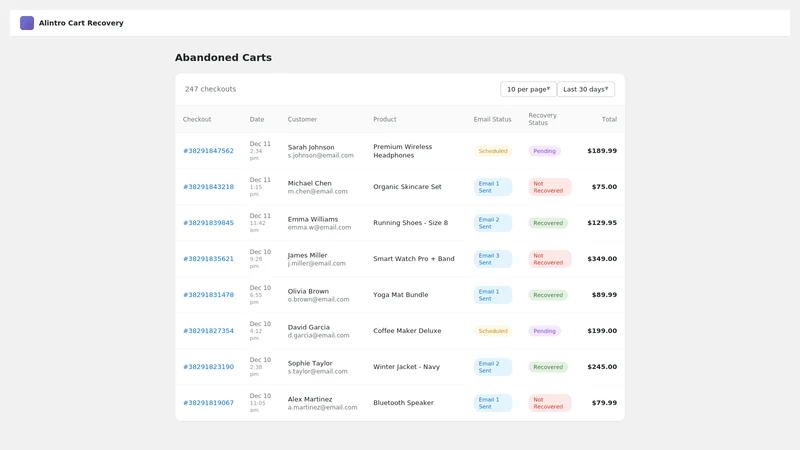
Task: Click the Date column header
Action: [257, 119]
